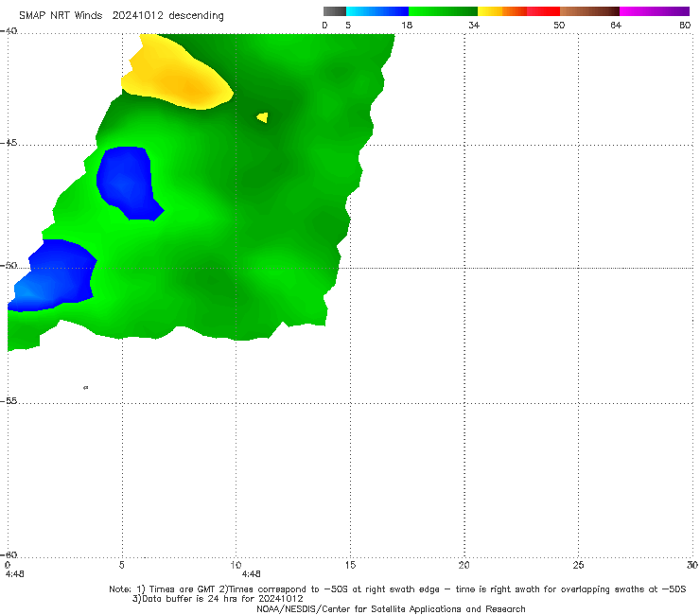Click the longitude label '25'
Image resolution: width=700 pixels, height=615 pixels.
[x=578, y=566]
